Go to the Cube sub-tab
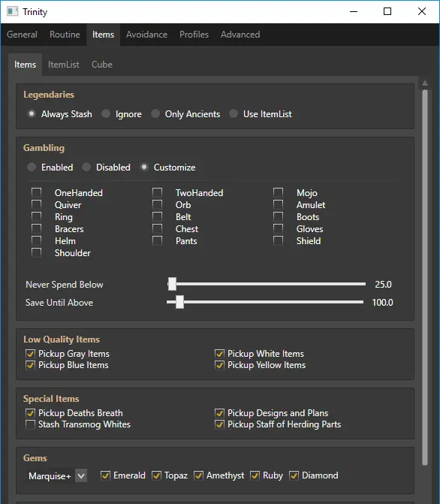 [x=102, y=65]
